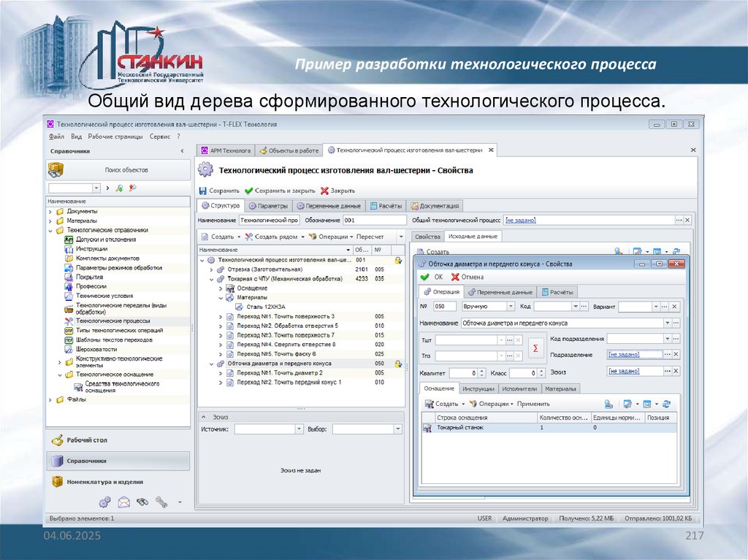This screenshot has width=748, height=560.
Task: Open Материалы tab in dialog
Action: (x=560, y=388)
